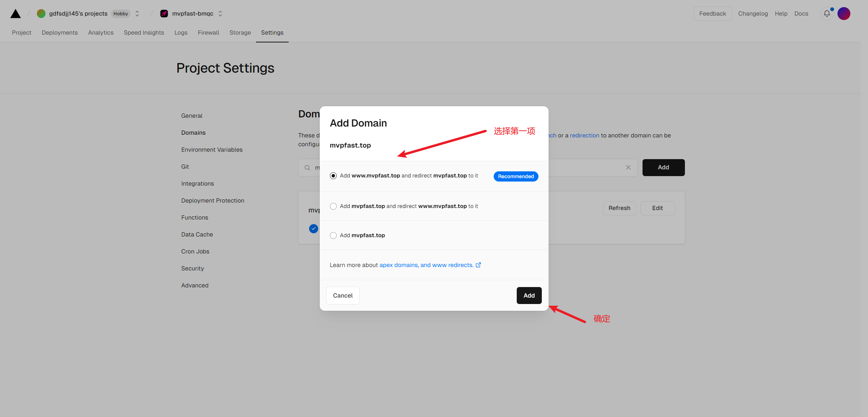868x417 pixels.
Task: Open the Deployments tab
Action: click(60, 33)
